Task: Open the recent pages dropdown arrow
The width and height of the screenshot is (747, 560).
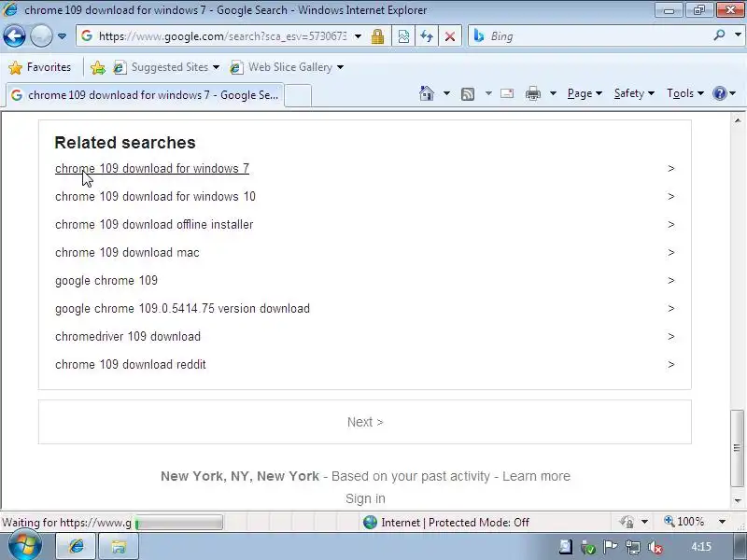Action: [62, 36]
